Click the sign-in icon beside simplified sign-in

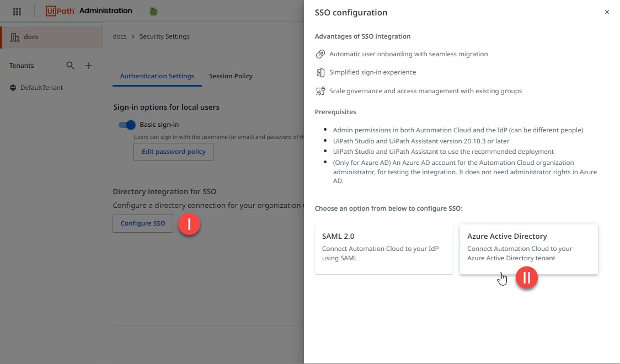pos(320,73)
